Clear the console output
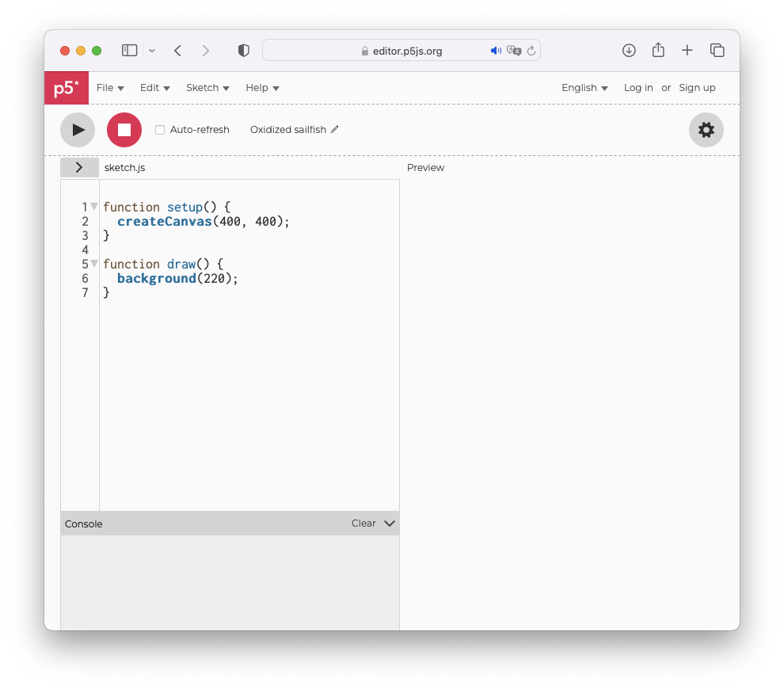 (x=363, y=523)
